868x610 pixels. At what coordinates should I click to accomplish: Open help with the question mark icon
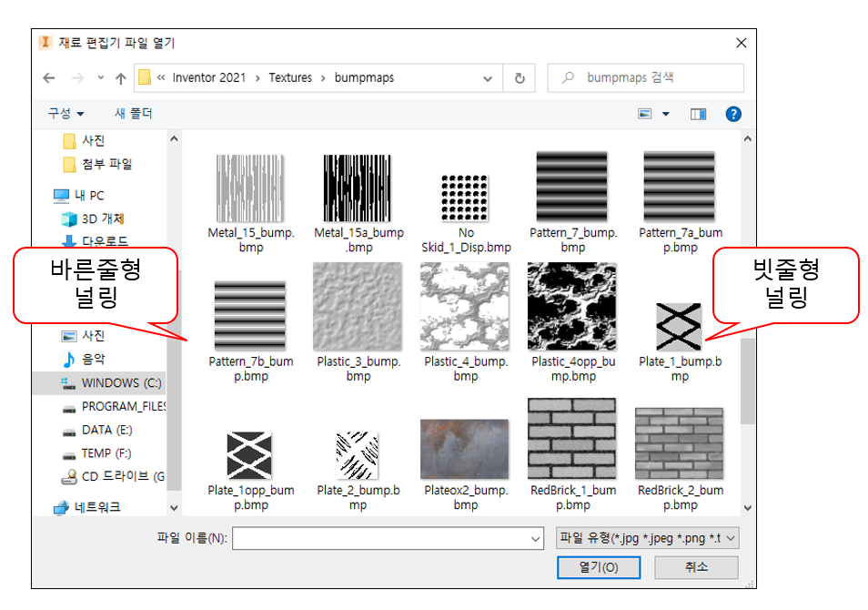733,114
